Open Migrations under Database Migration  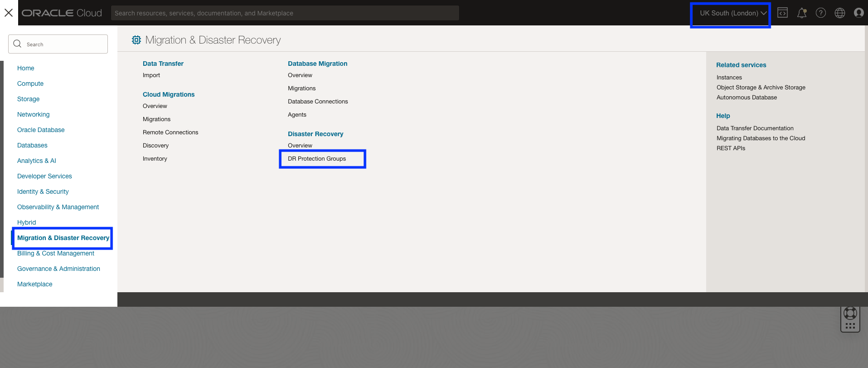[x=302, y=88]
